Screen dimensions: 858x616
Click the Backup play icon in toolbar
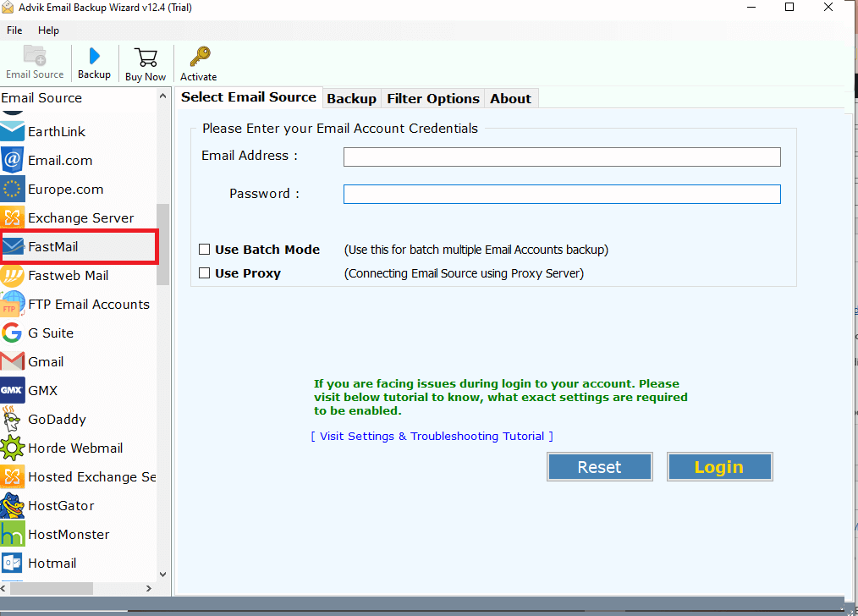click(94, 56)
